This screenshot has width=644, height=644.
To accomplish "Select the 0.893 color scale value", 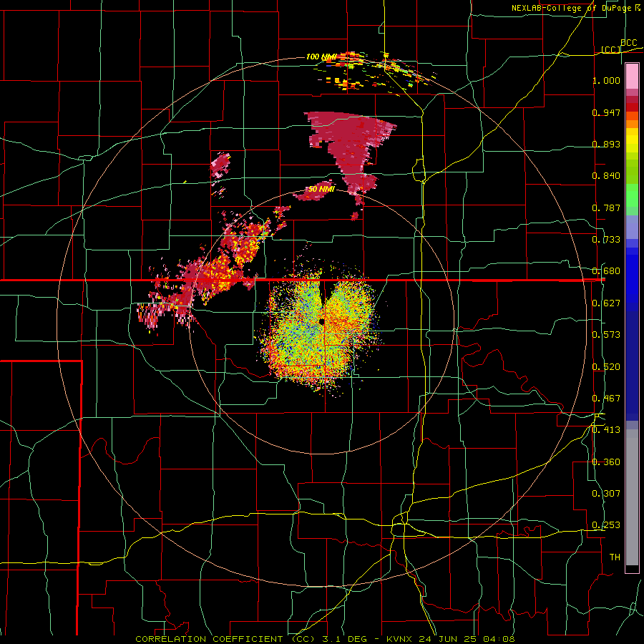I will [606, 144].
